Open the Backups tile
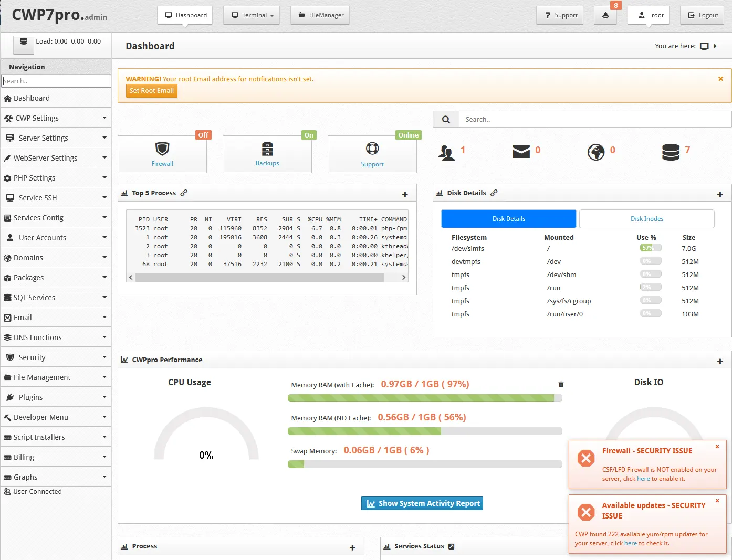 click(x=267, y=154)
